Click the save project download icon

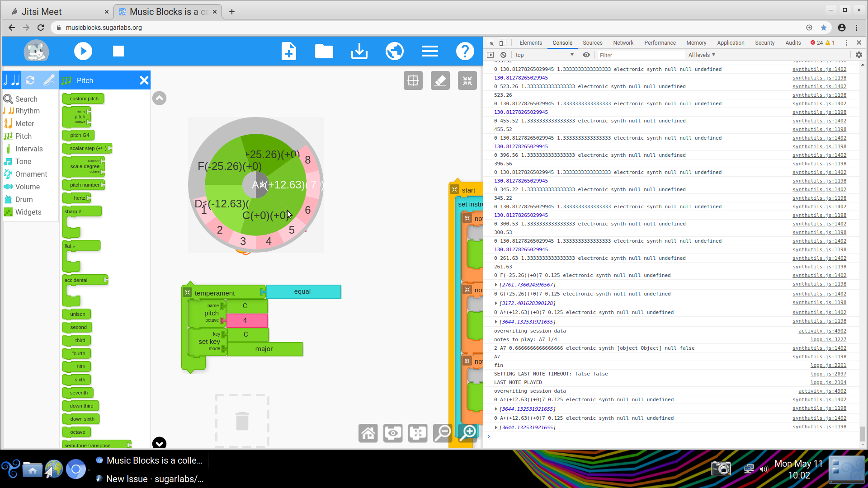point(359,52)
